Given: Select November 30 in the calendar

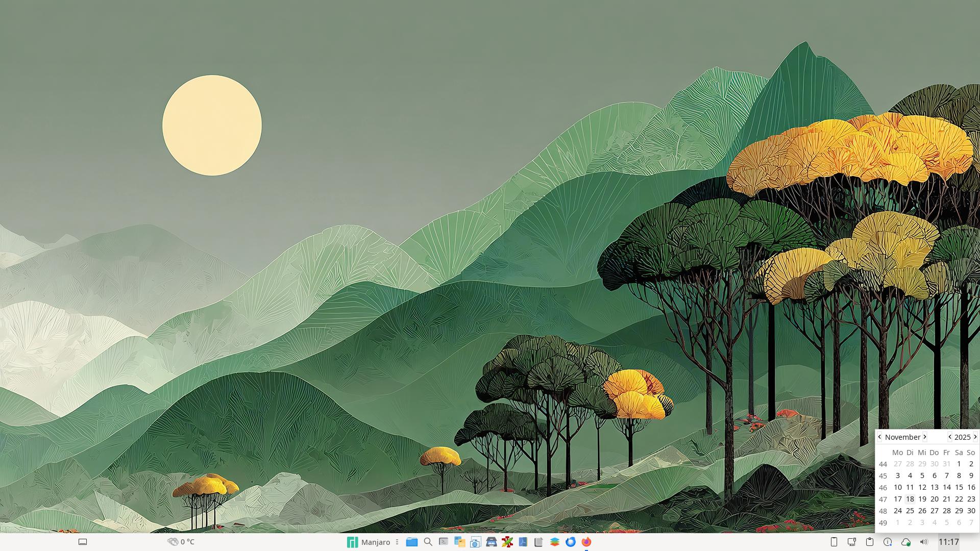Looking at the screenshot, I should pos(971,511).
